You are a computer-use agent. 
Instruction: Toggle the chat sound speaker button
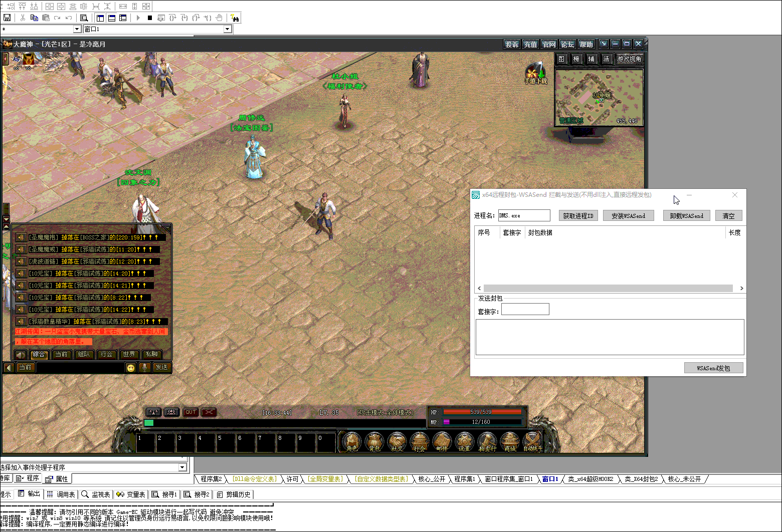click(21, 354)
